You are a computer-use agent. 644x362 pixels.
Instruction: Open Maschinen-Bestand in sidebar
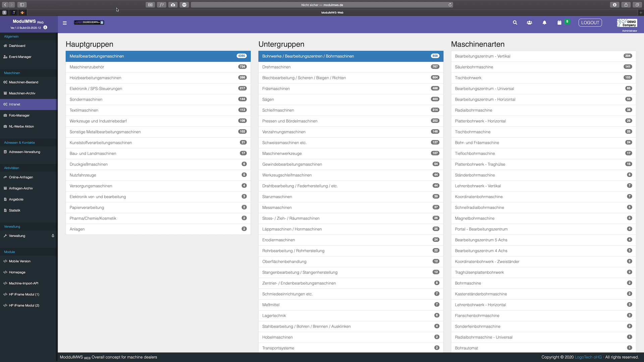tap(23, 82)
